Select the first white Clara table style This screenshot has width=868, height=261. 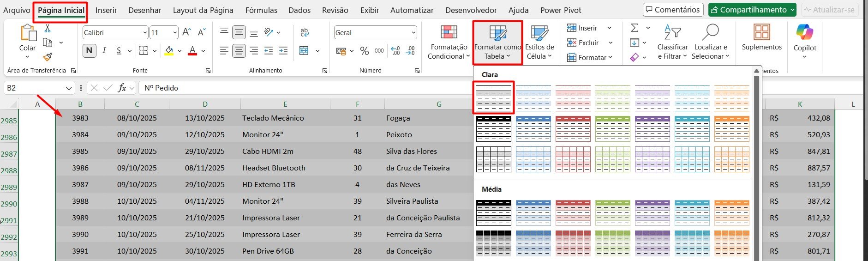pos(493,97)
